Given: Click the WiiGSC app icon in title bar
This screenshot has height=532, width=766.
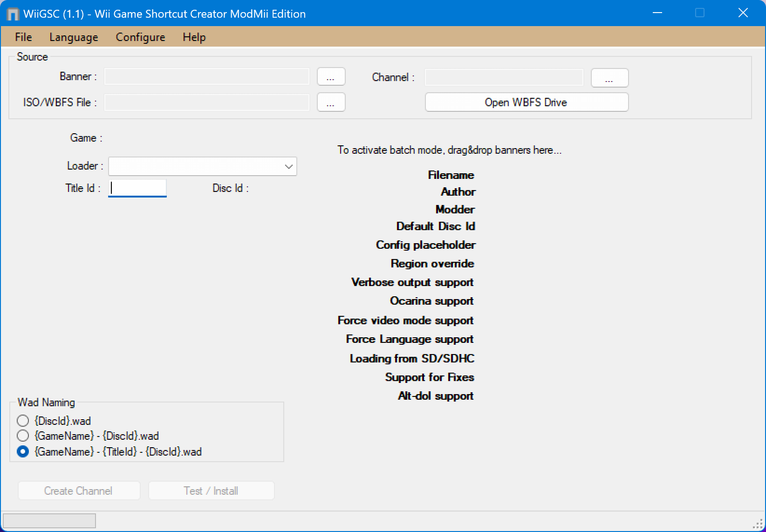Looking at the screenshot, I should 13,14.
